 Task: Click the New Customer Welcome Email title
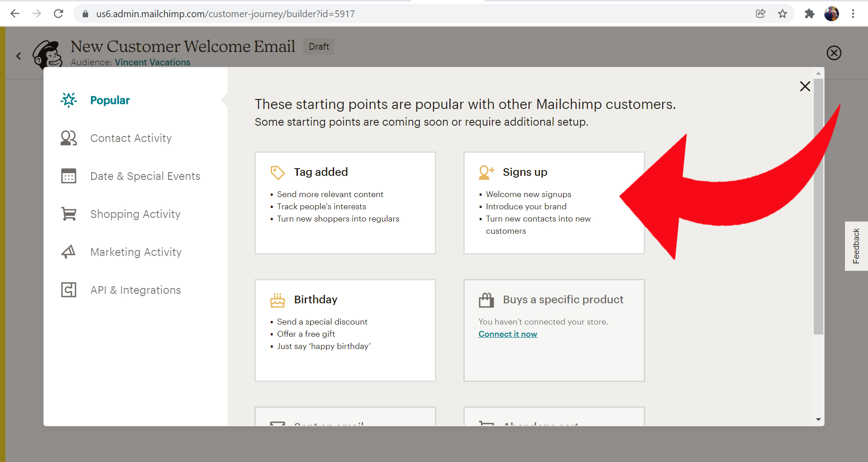point(183,46)
